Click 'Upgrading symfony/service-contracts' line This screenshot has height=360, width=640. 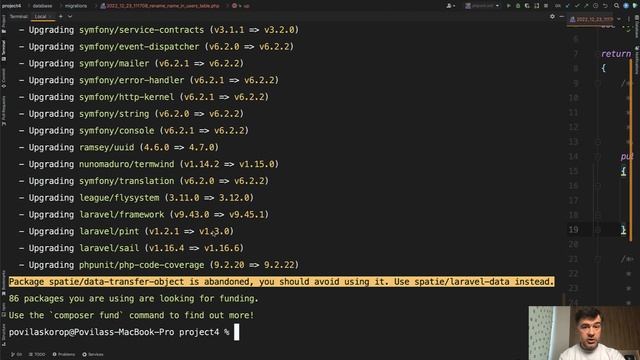[159, 30]
